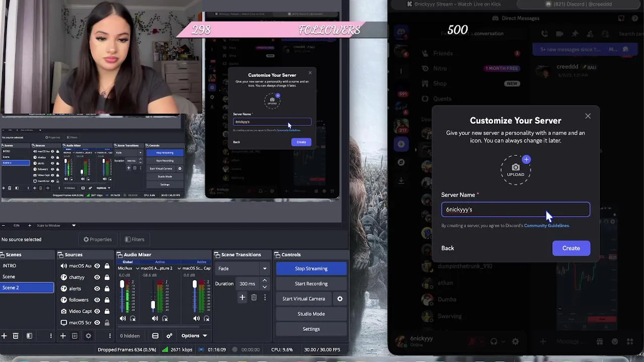Mute macOS Screen Capture speaker icon
This screenshot has height=362, width=644.
[x=196, y=318]
